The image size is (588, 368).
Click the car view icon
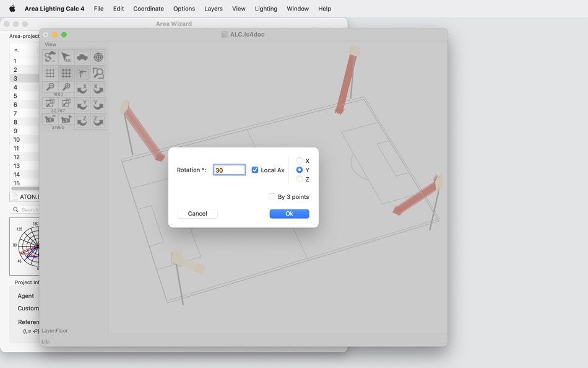click(82, 57)
